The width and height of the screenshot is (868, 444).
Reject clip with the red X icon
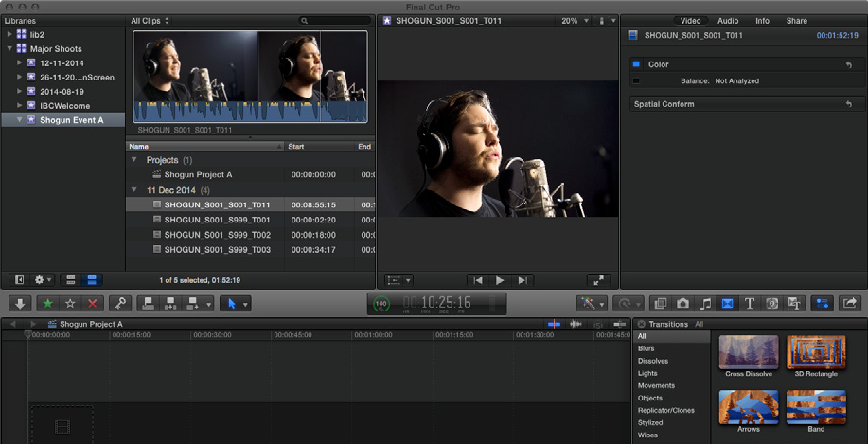click(93, 303)
